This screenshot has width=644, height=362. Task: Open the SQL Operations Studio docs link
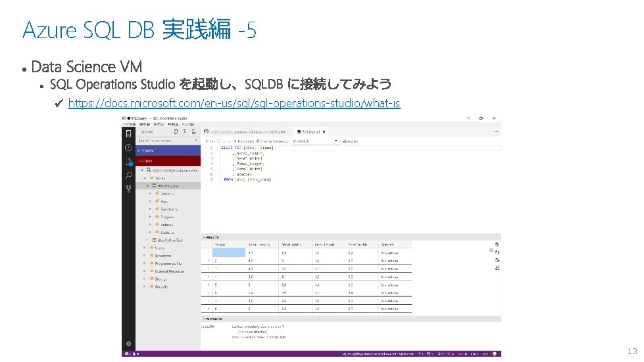click(234, 103)
